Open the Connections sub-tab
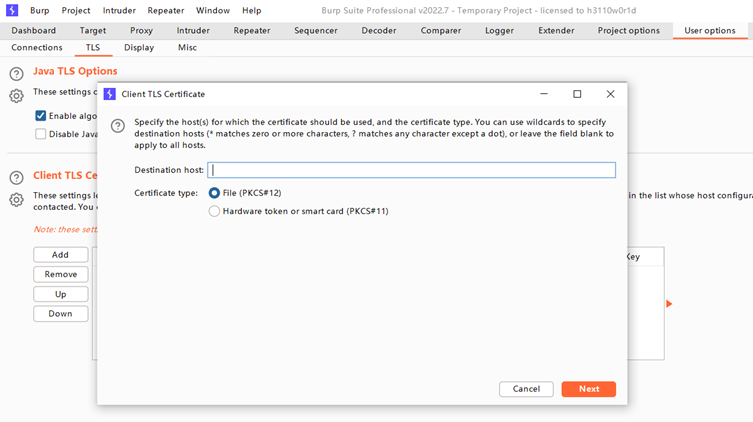 coord(37,48)
